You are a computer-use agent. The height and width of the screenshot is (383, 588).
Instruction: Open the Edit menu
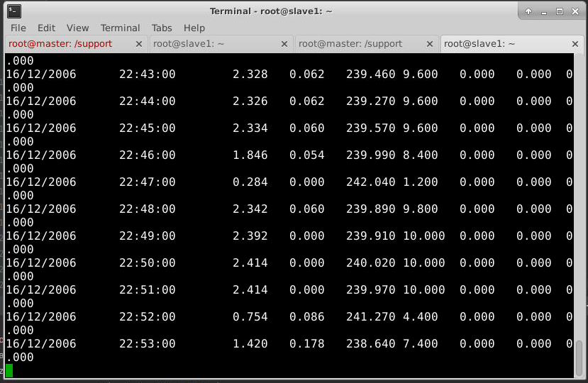[46, 28]
